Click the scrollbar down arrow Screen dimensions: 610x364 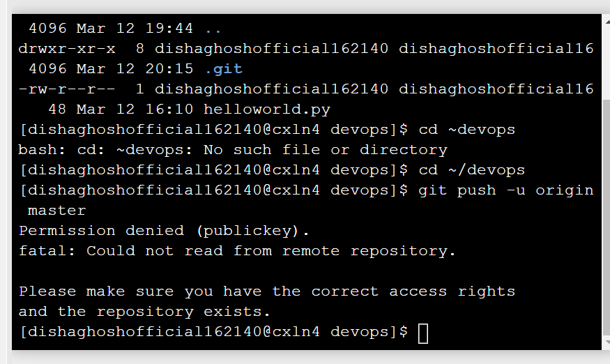pos(607,342)
